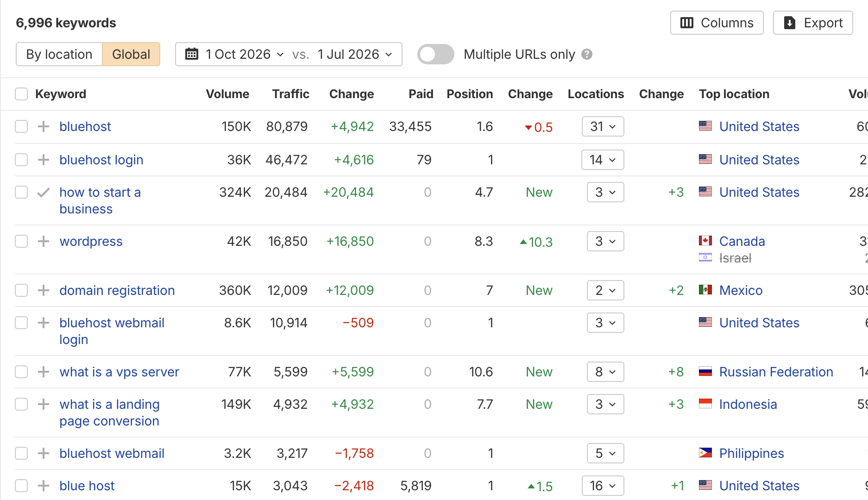Click plus icon next to bluehost webmail login
The height and width of the screenshot is (500, 868).
tap(44, 323)
